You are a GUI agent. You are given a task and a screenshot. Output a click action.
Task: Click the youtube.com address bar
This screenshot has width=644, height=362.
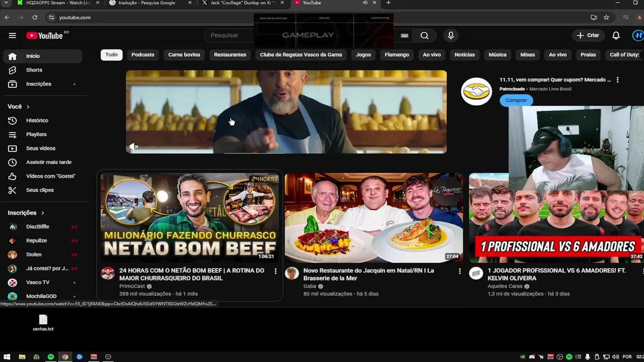pos(322,18)
